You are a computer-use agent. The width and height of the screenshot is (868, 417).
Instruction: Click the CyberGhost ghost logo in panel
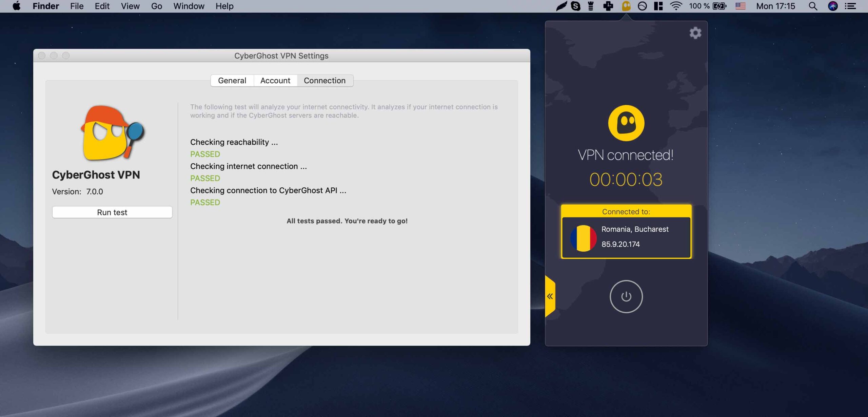point(626,123)
